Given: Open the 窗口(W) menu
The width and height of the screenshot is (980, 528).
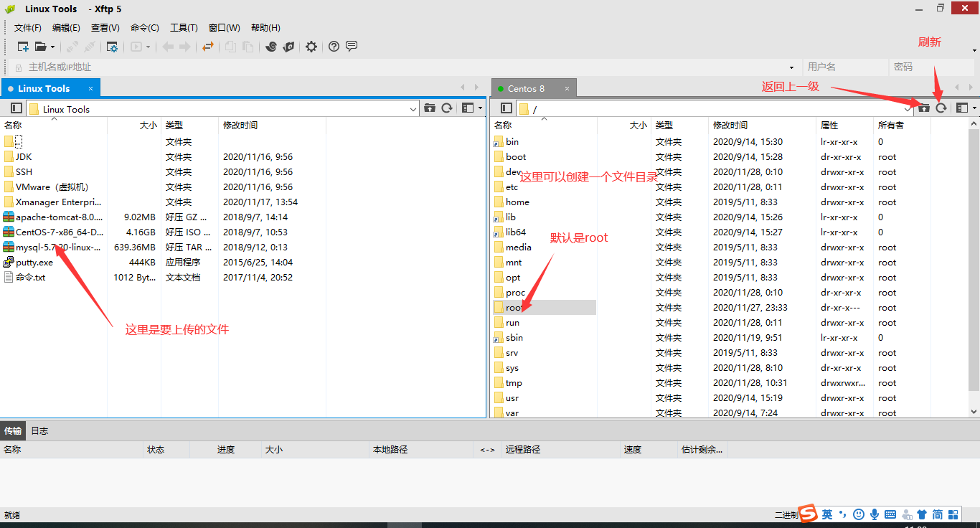Looking at the screenshot, I should pos(225,28).
